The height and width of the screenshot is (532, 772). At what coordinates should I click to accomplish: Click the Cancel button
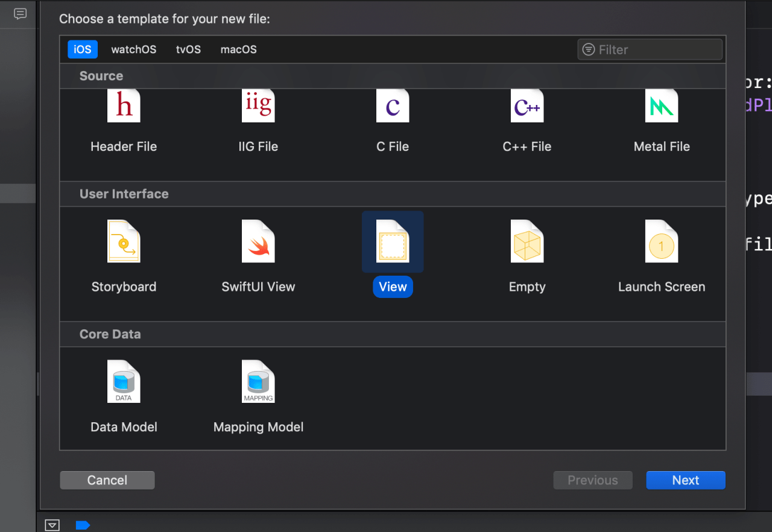pyautogui.click(x=107, y=480)
